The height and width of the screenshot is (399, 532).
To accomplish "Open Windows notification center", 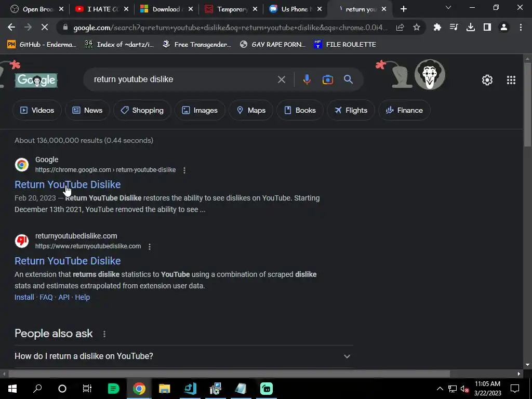I will 515,389.
